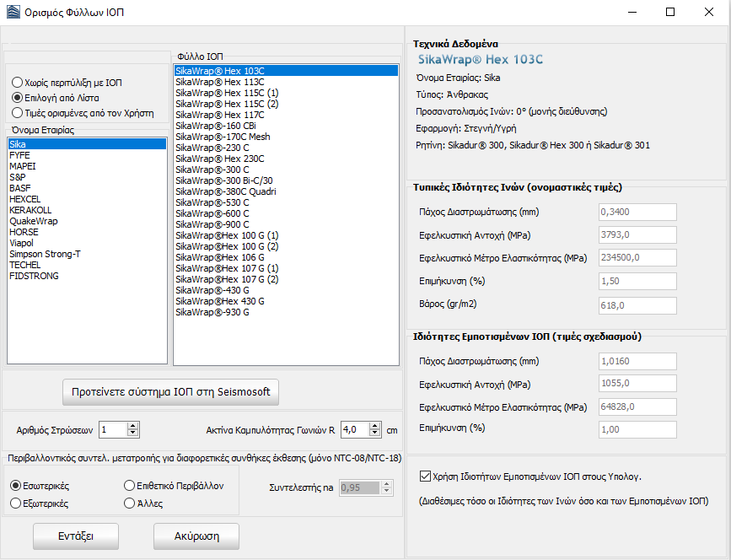Screen dimensions: 731x560
Task: Click the 'Αριθμός Στρώσεων' input field
Action: [x=112, y=429]
